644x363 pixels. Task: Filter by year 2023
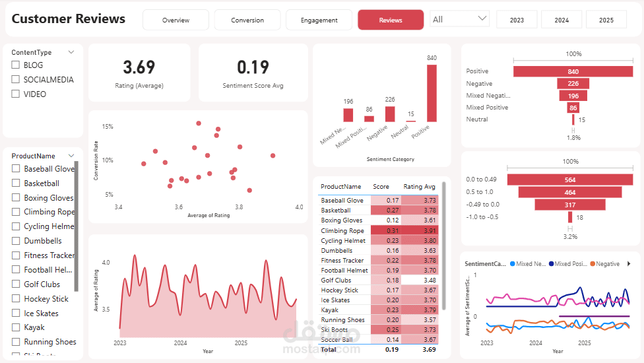[x=517, y=20]
